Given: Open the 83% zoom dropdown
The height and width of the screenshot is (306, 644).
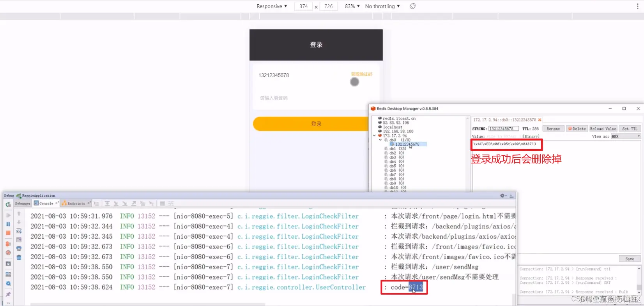Looking at the screenshot, I should click(352, 6).
